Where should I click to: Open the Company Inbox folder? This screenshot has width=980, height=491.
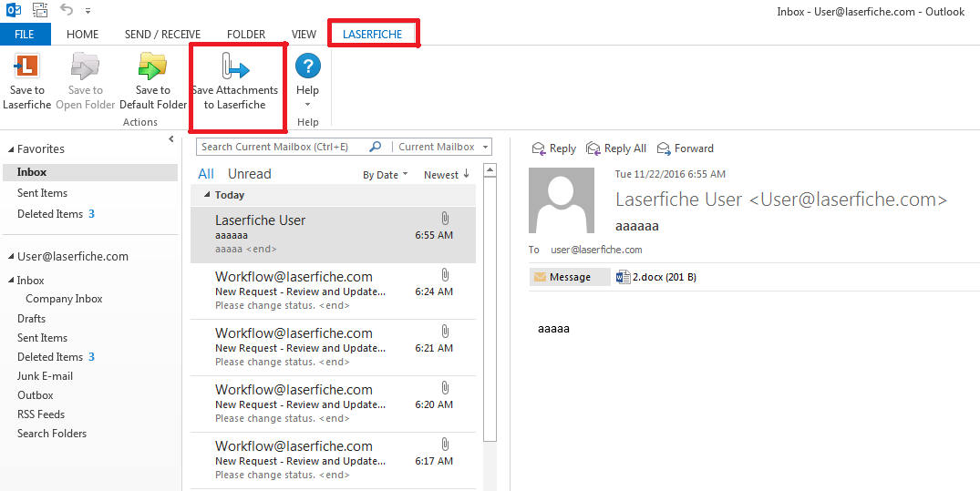[x=64, y=299]
